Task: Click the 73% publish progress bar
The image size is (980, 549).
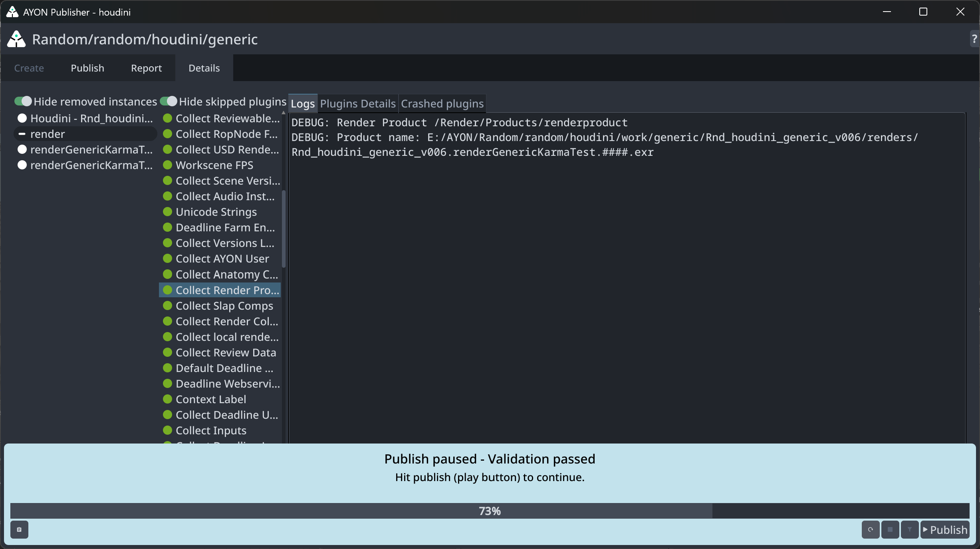Action: (x=490, y=511)
